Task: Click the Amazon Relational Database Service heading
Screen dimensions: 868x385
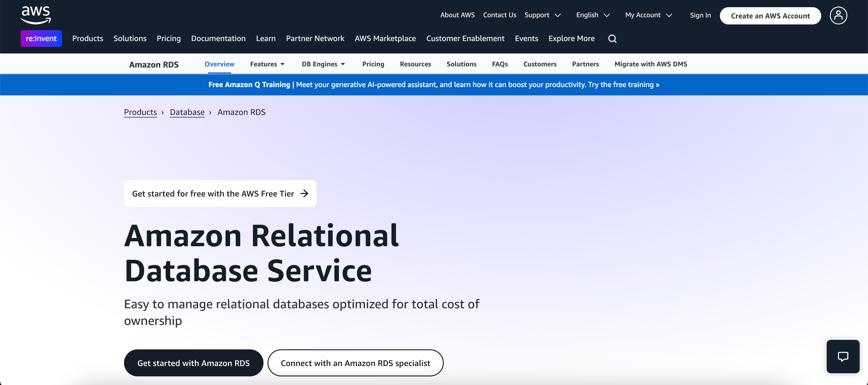Action: coord(261,253)
